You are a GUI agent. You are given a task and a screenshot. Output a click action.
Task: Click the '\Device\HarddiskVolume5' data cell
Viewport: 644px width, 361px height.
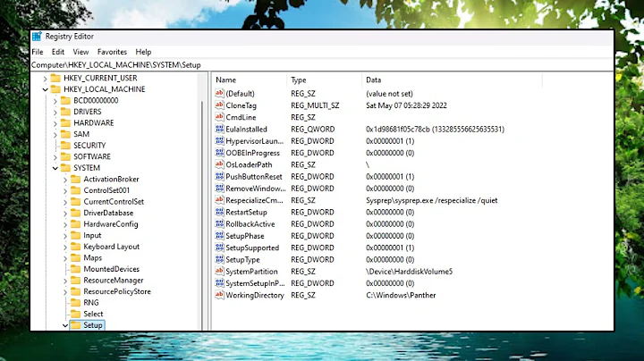pos(409,271)
